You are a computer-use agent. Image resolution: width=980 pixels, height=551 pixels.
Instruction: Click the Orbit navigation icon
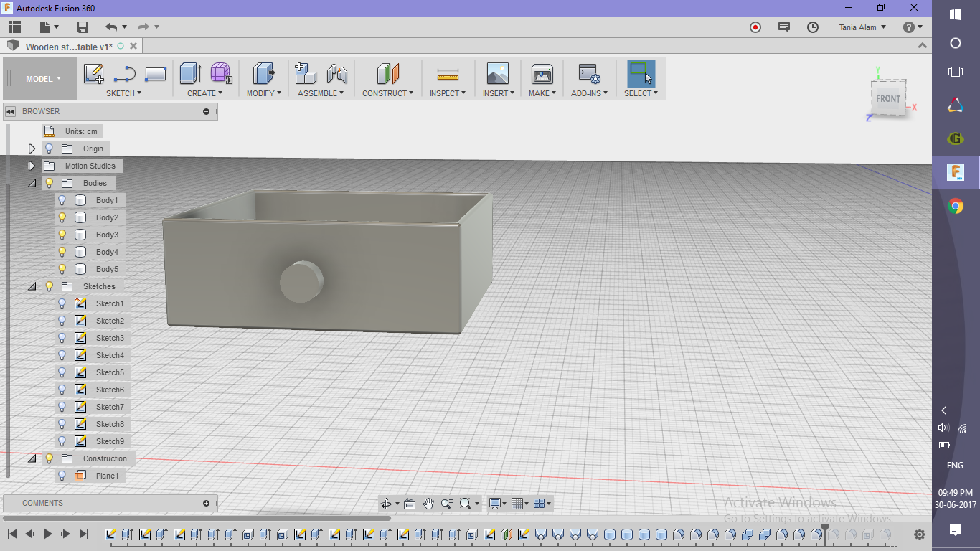386,504
